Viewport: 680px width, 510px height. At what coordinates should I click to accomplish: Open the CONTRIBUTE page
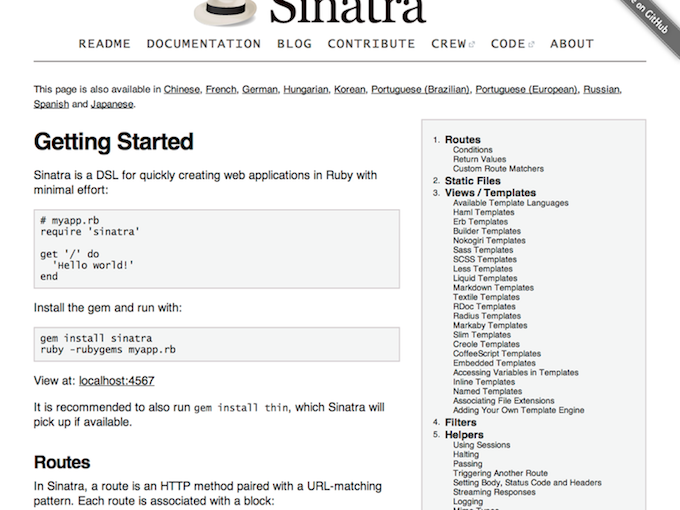(x=371, y=44)
